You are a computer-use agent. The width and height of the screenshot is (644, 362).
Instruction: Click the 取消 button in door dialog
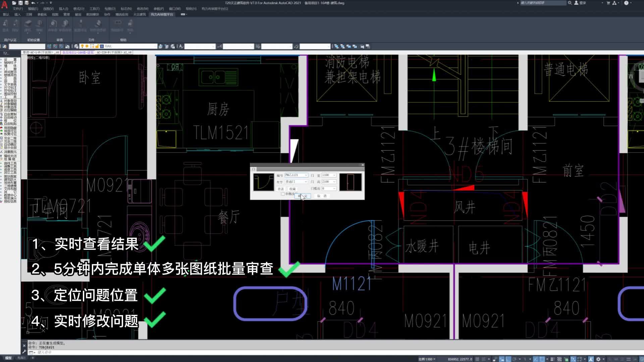(321, 196)
